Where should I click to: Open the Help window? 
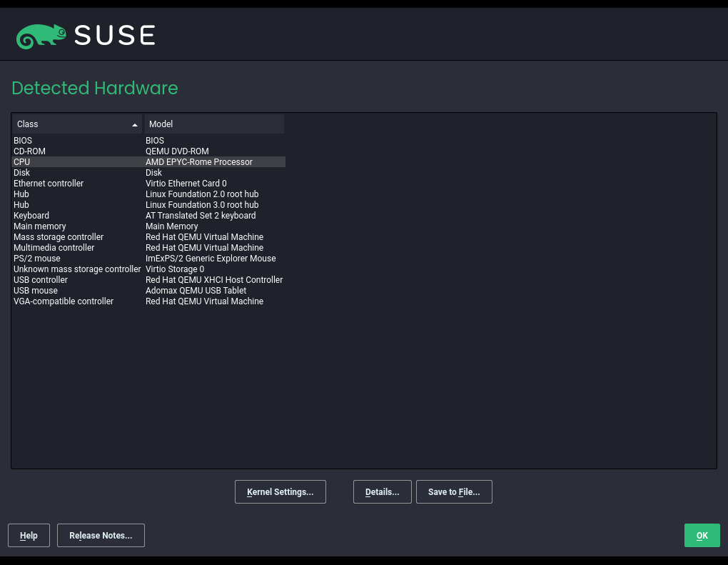coord(29,535)
